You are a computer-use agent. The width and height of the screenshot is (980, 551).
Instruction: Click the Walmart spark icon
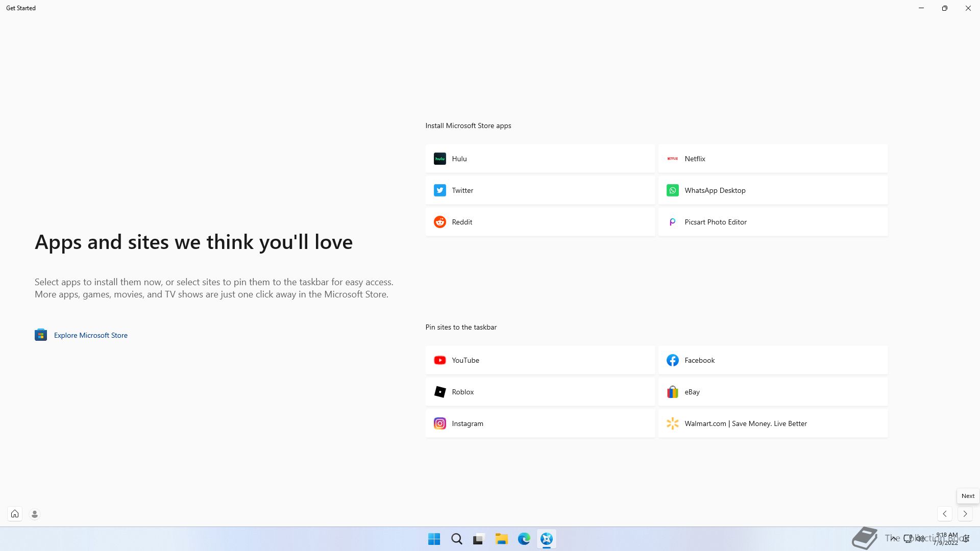[672, 423]
